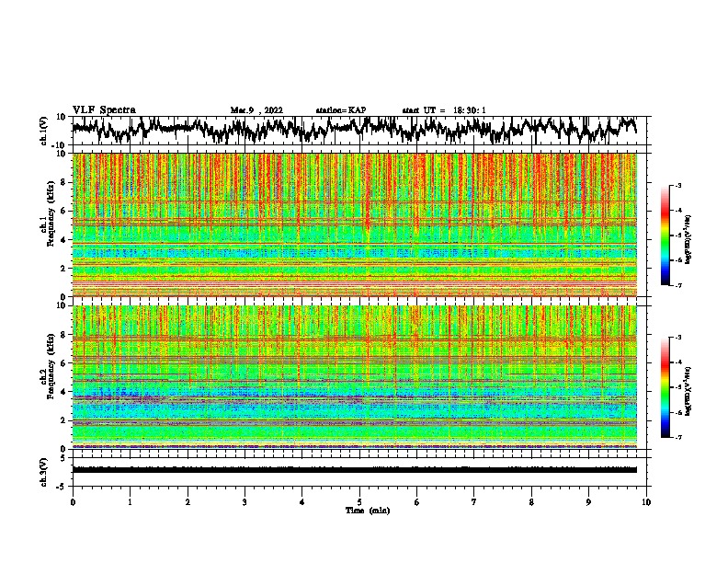Click the "5" tick on the ch.3(V) axis
Screen dimensions: 728x563
[63, 458]
